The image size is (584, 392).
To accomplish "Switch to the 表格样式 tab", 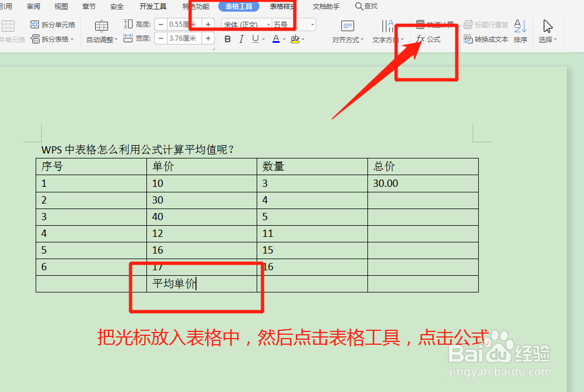I will [283, 6].
